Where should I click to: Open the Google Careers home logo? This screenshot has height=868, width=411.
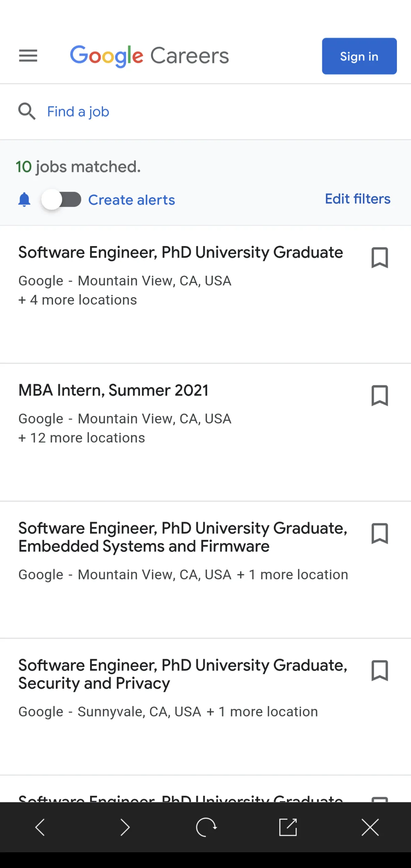point(149,56)
